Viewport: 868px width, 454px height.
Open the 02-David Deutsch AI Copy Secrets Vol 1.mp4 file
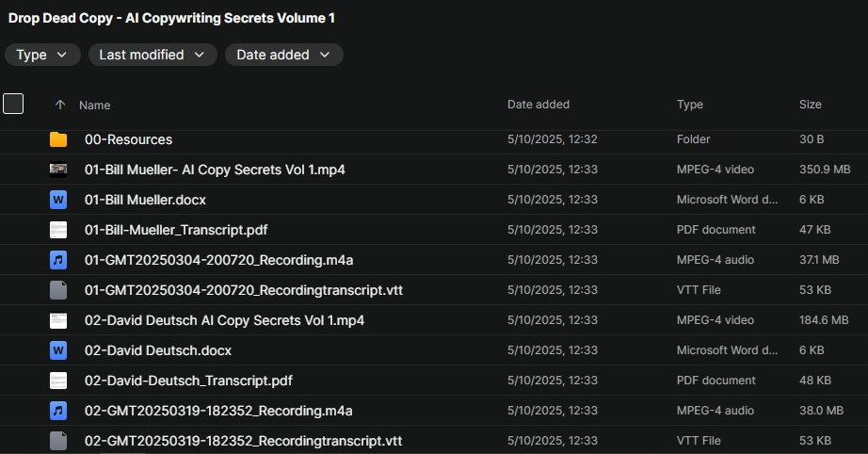tap(224, 320)
